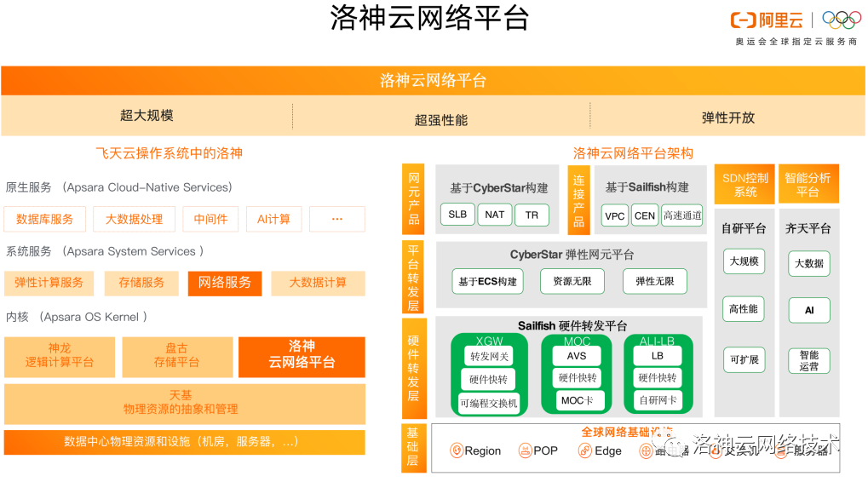Select the 存储服务 box
This screenshot has height=482, width=868.
141,283
